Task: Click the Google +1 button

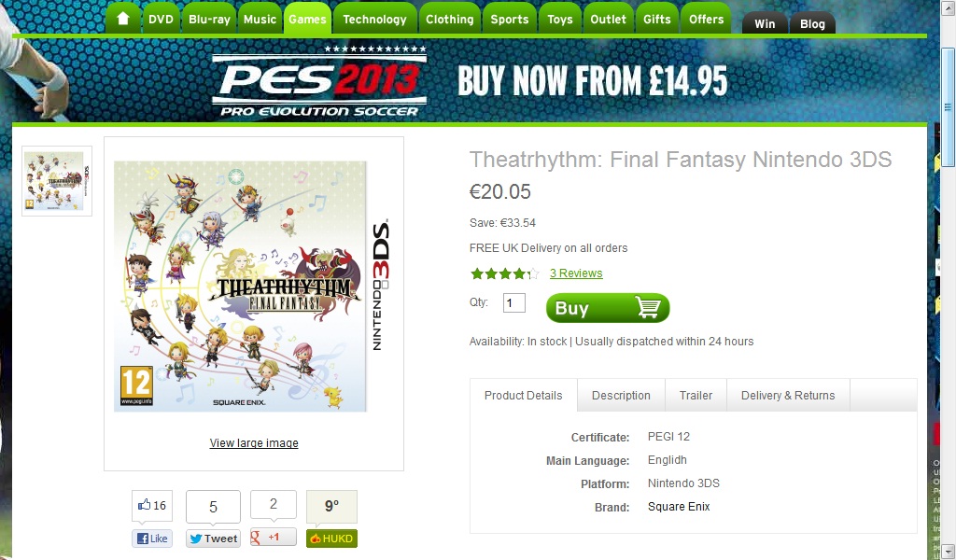Action: click(x=274, y=537)
